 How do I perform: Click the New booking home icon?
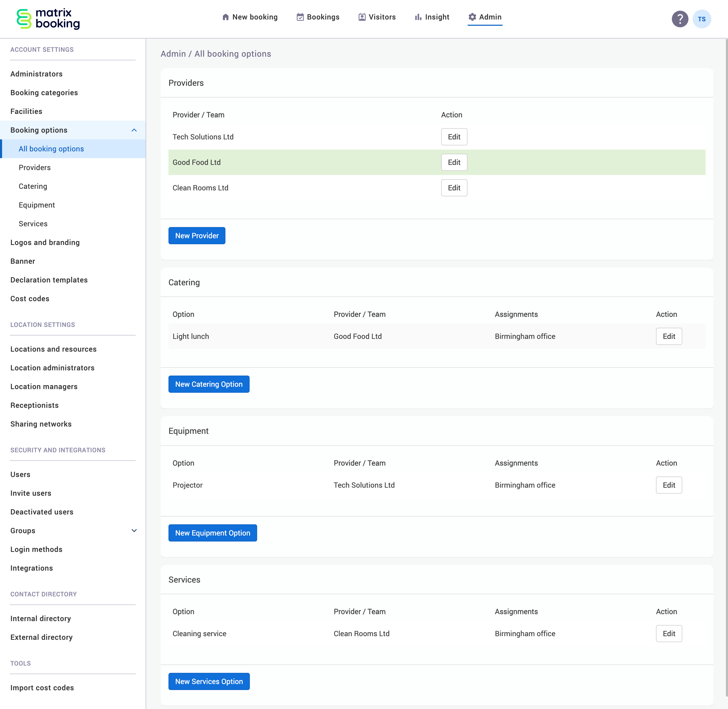(225, 17)
